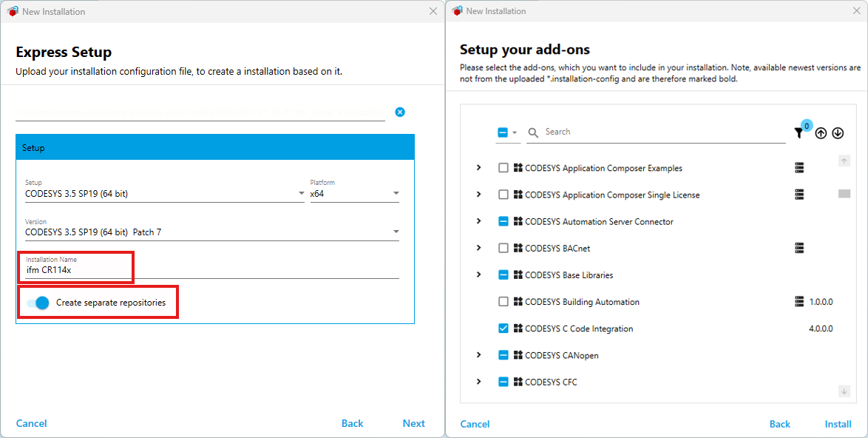
Task: Check the CODESYS BACnet checkbox
Action: coord(503,248)
